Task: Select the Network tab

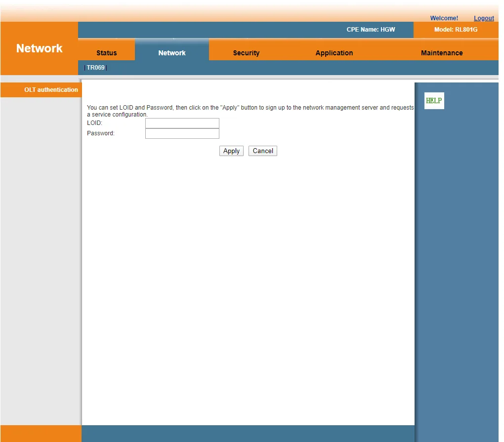Action: click(x=172, y=53)
